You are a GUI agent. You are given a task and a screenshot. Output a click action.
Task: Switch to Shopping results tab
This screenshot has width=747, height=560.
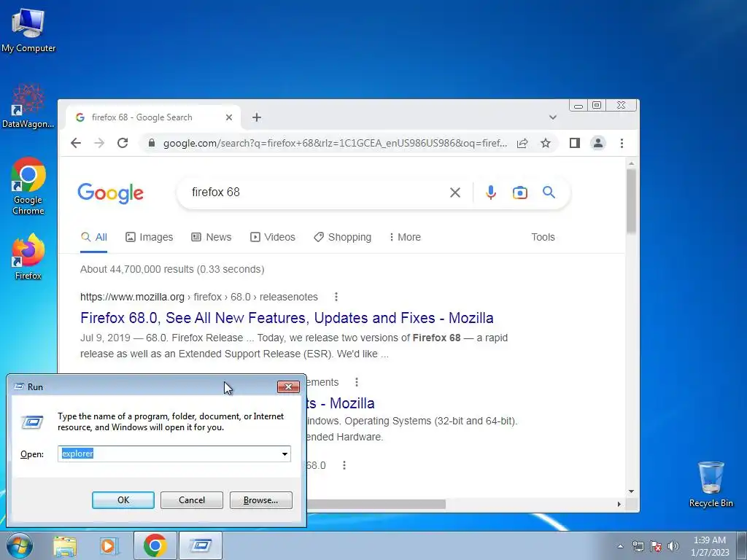[x=342, y=237]
